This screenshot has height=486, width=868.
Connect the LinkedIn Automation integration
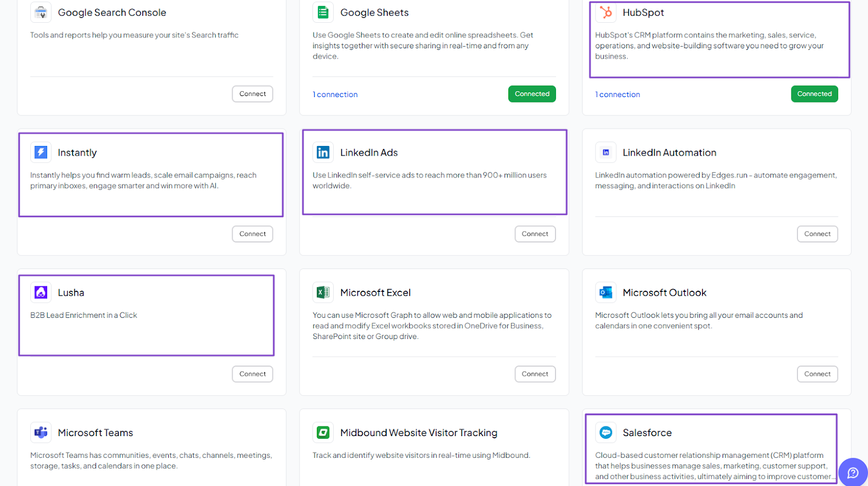818,234
